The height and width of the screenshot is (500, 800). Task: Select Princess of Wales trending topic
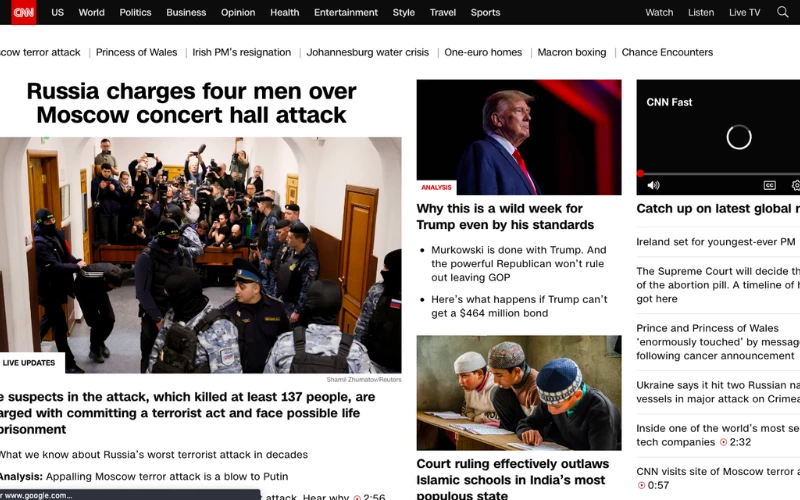click(x=136, y=52)
